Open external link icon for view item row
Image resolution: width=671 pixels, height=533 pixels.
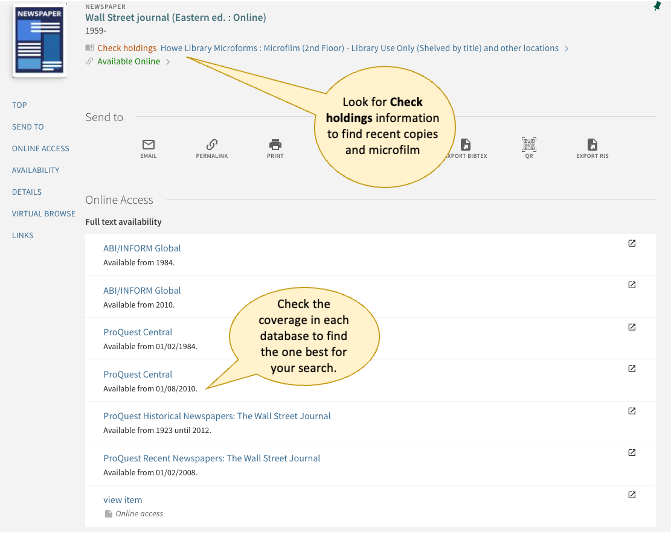click(x=631, y=494)
